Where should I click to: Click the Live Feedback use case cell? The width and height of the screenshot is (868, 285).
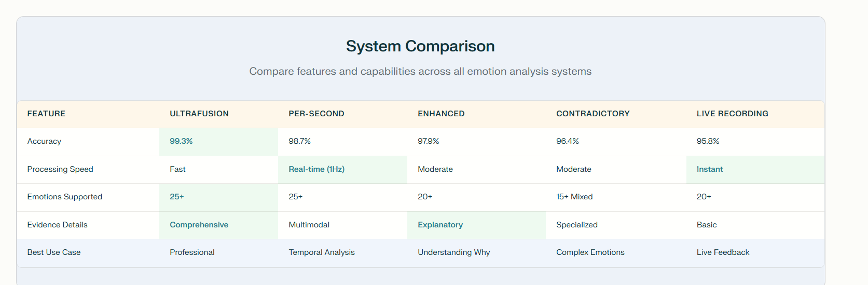point(723,252)
